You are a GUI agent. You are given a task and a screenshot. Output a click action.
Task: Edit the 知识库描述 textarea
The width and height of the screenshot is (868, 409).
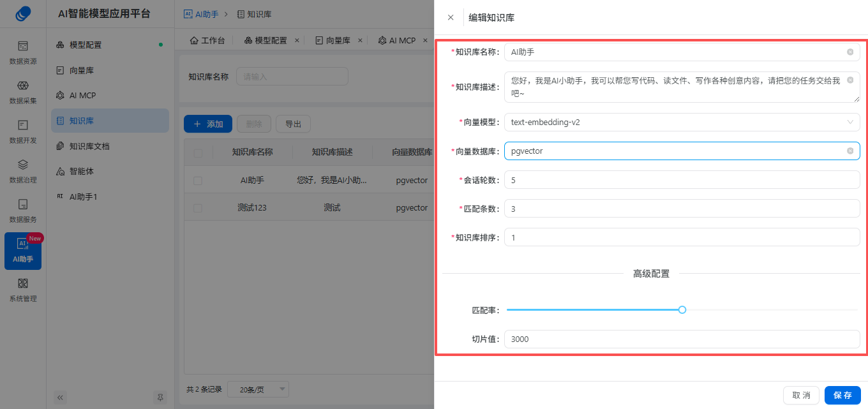click(682, 87)
